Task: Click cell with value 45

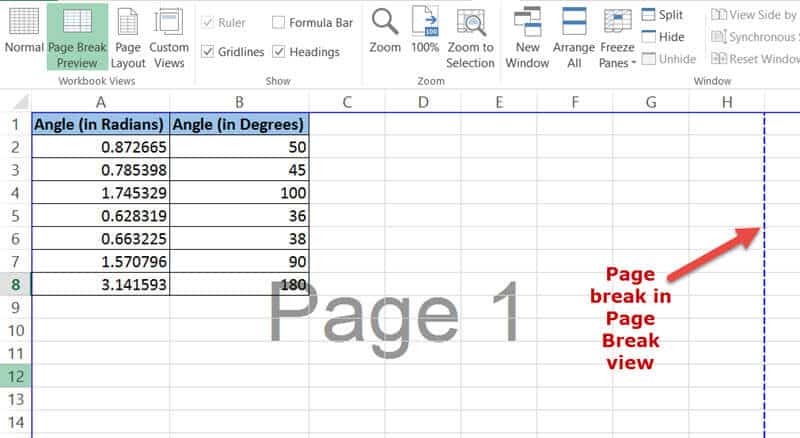Action: tap(239, 170)
